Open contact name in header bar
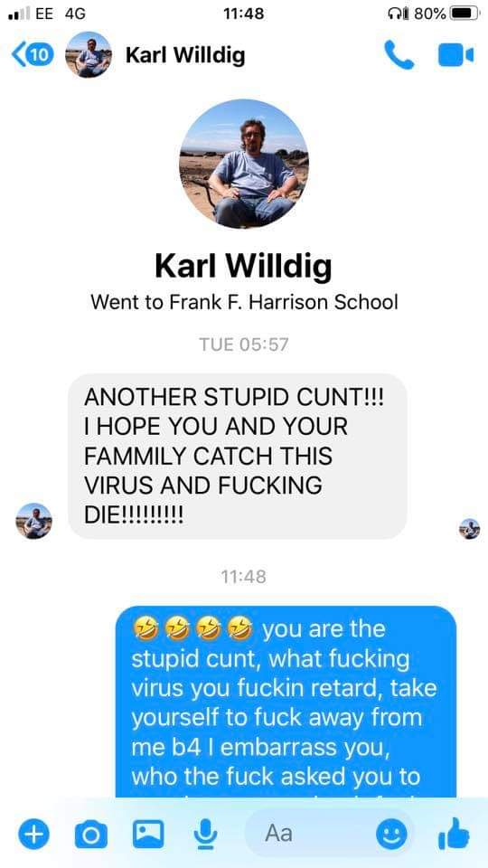This screenshot has height=868, width=488. 185,55
